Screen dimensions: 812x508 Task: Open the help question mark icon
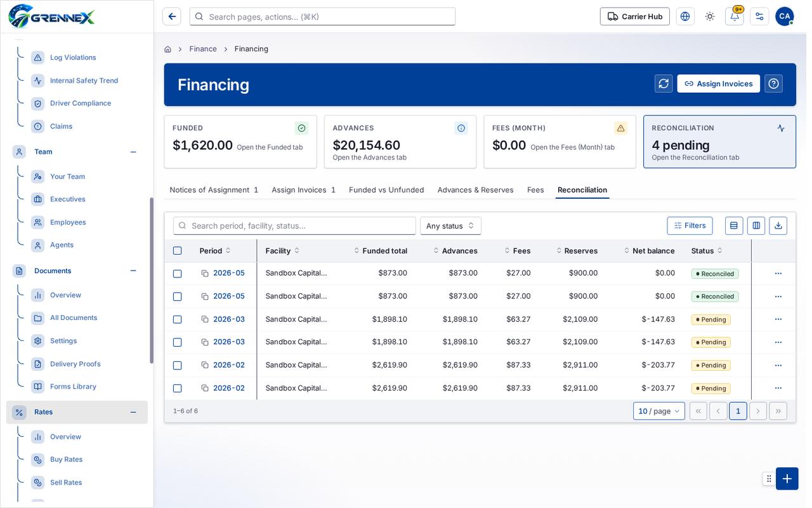click(773, 84)
